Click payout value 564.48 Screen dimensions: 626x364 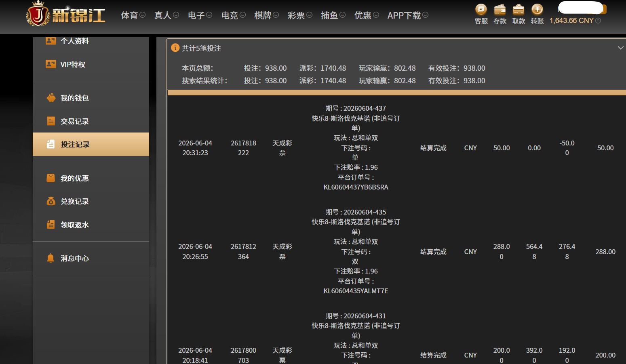click(534, 251)
